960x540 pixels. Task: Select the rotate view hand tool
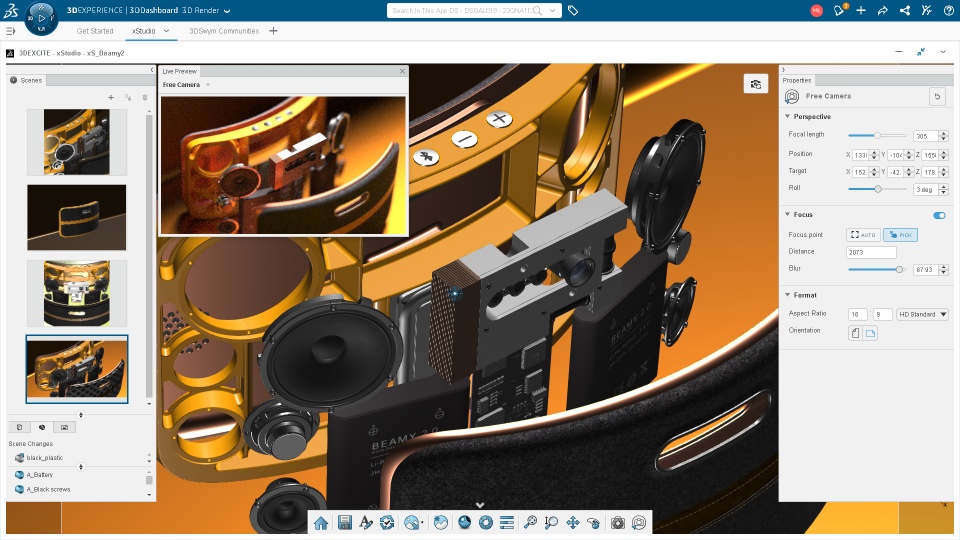[593, 522]
